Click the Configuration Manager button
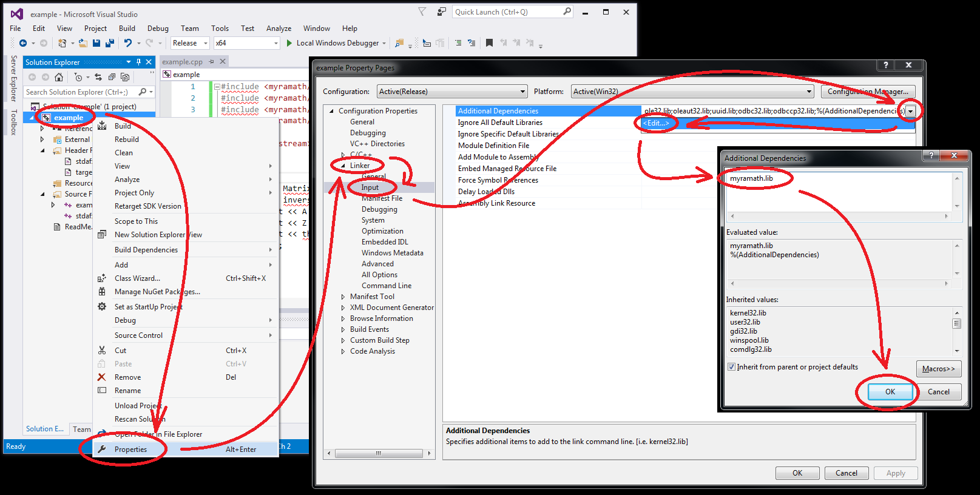Screen dimensions: 980x495 point(868,92)
